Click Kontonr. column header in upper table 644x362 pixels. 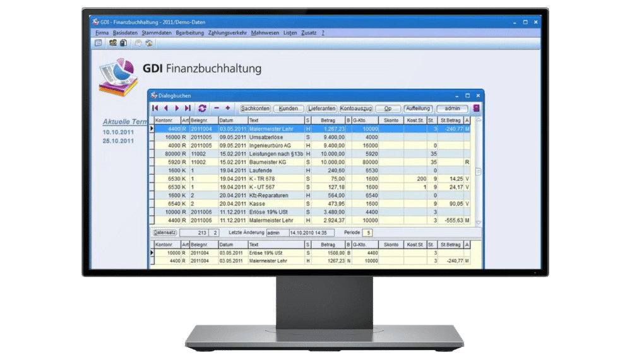(x=167, y=120)
